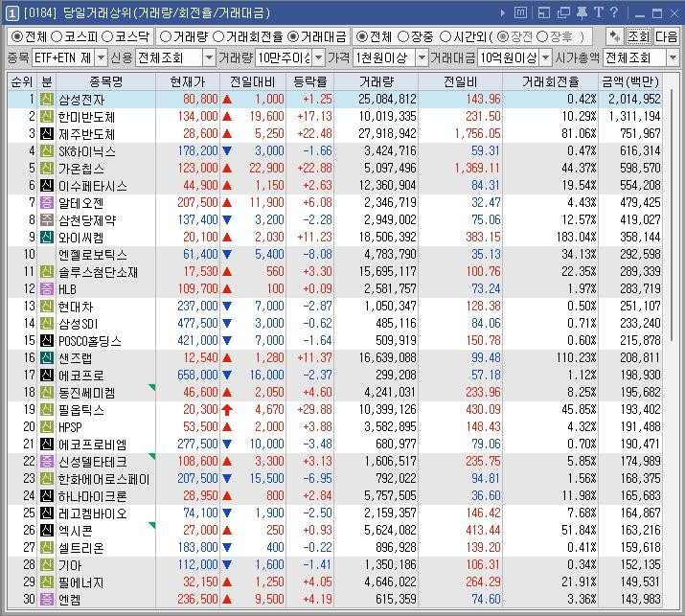Click the black badge beside 에코프로비엠
685x616 pixels.
(47, 444)
